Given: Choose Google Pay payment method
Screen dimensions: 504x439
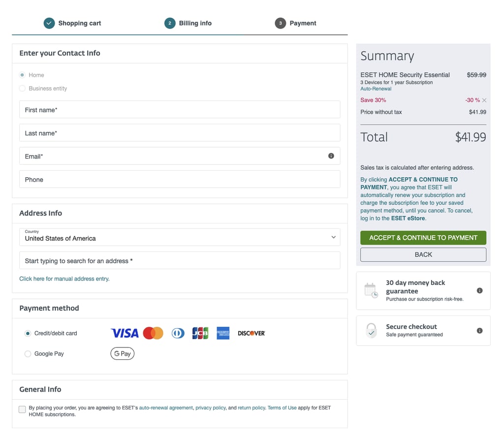Looking at the screenshot, I should 28,353.
